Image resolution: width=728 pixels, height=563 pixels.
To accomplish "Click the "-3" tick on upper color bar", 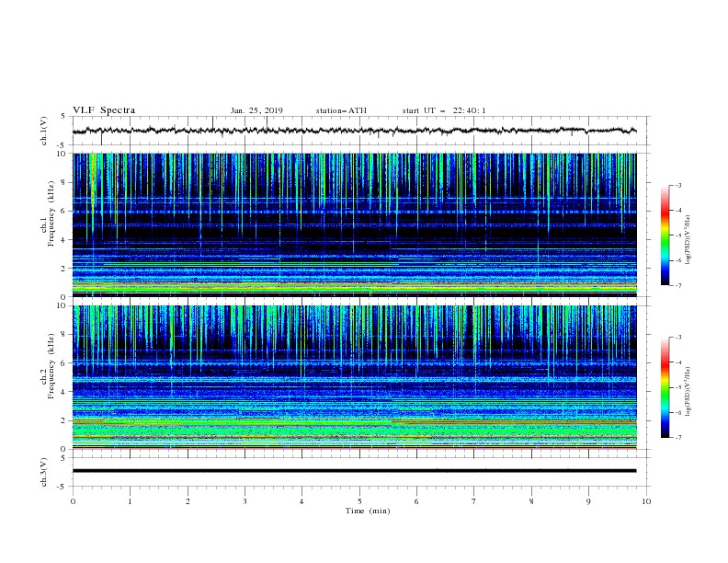I will point(678,185).
